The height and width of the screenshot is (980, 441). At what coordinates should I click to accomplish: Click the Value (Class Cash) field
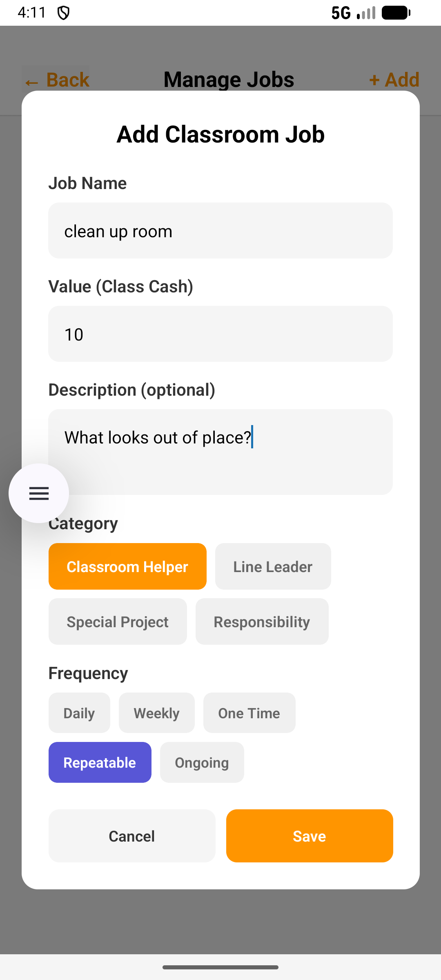click(220, 334)
